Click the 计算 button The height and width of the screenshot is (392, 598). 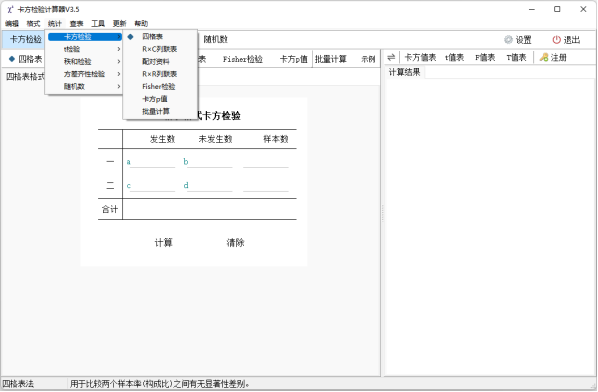[163, 243]
